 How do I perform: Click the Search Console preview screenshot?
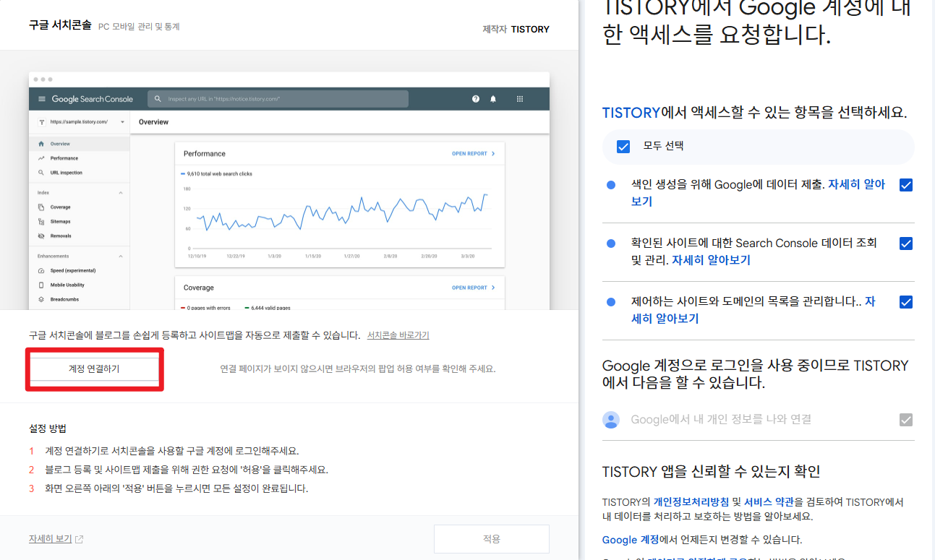[x=289, y=191]
